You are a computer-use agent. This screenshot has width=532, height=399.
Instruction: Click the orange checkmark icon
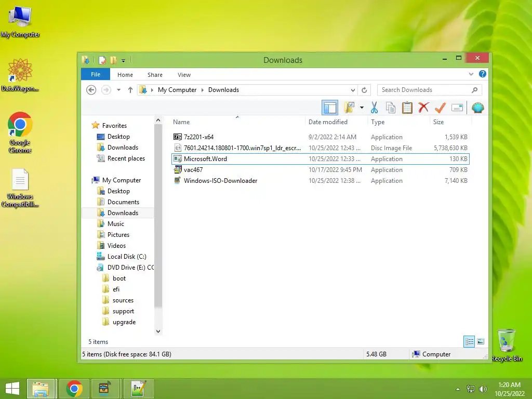440,108
